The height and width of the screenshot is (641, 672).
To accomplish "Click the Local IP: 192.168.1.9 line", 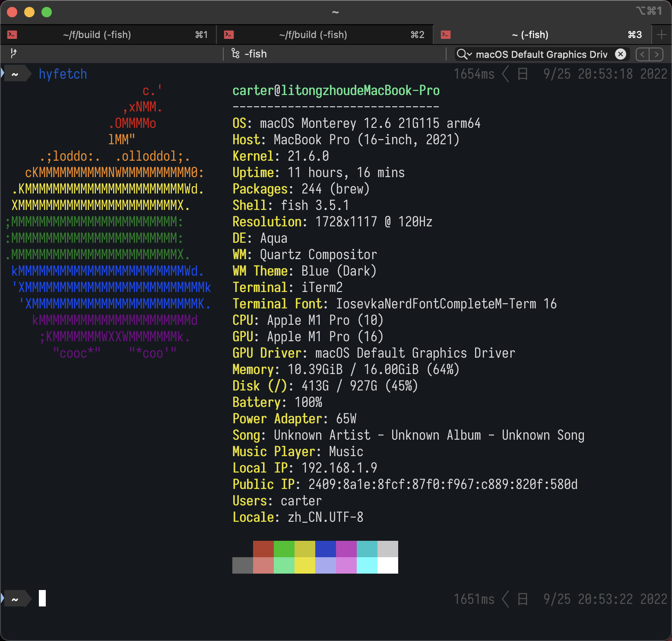I will [x=305, y=468].
